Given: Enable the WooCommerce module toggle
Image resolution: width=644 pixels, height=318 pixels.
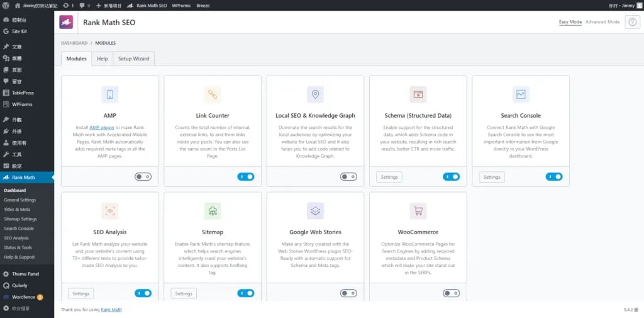Looking at the screenshot, I should pos(451,293).
